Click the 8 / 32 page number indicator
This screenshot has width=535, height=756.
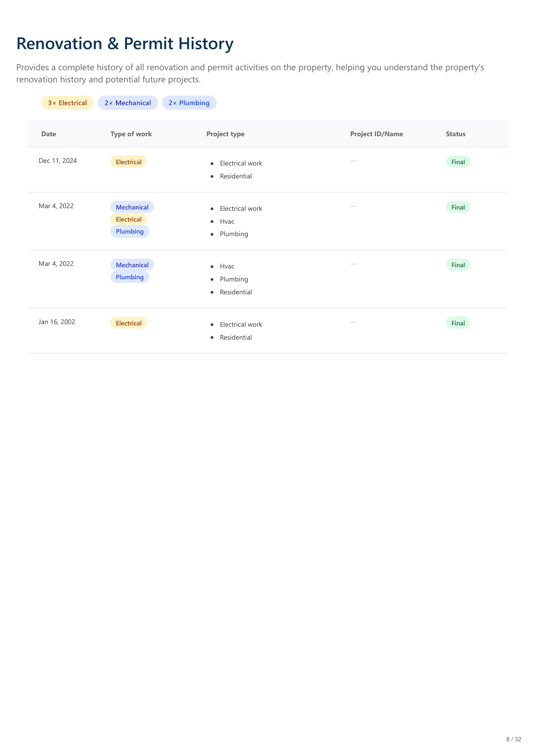click(x=513, y=739)
